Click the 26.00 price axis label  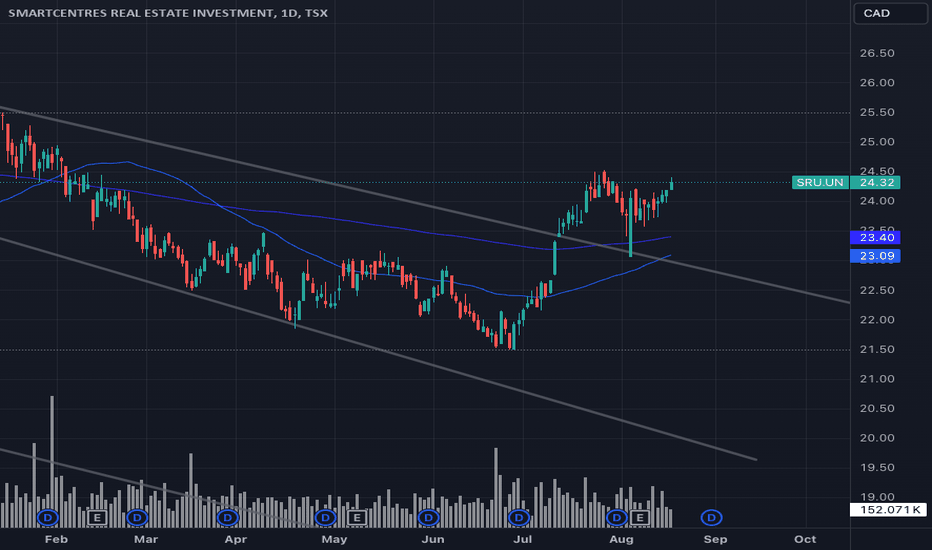coord(877,83)
